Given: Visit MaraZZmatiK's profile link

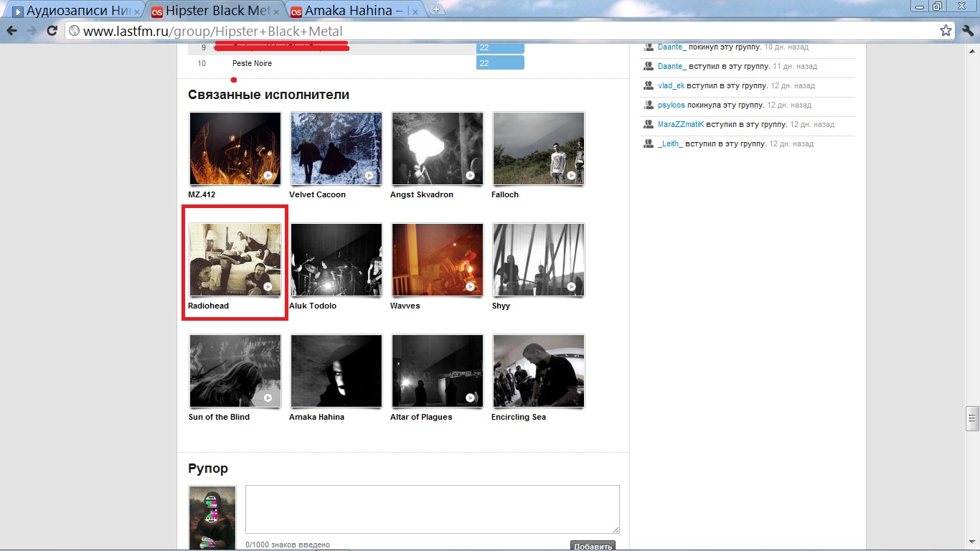Looking at the screenshot, I should (681, 124).
